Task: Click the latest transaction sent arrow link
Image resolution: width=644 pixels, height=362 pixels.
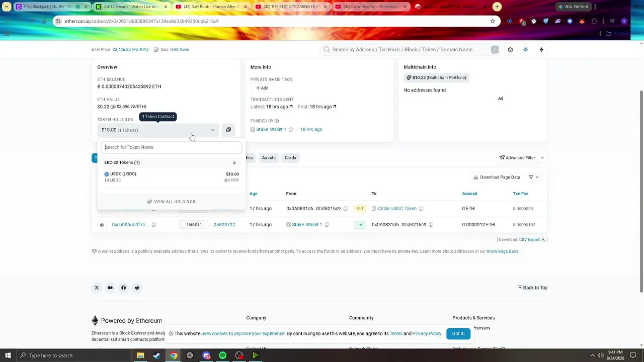Action: click(x=291, y=107)
